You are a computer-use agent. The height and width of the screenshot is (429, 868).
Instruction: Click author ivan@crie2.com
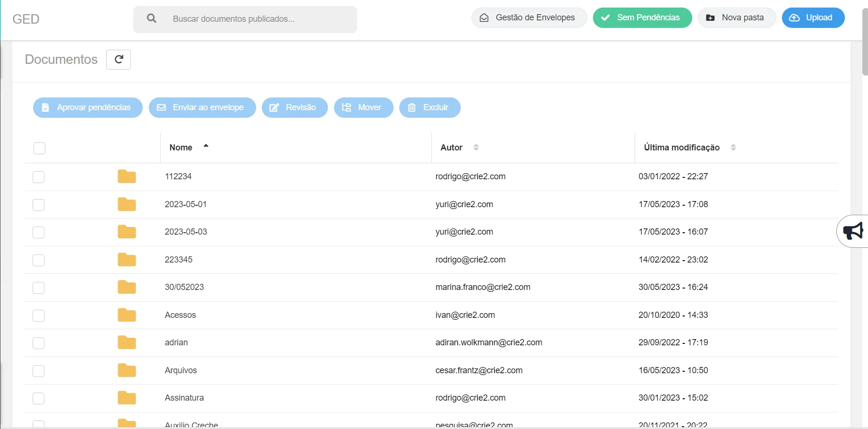point(465,315)
